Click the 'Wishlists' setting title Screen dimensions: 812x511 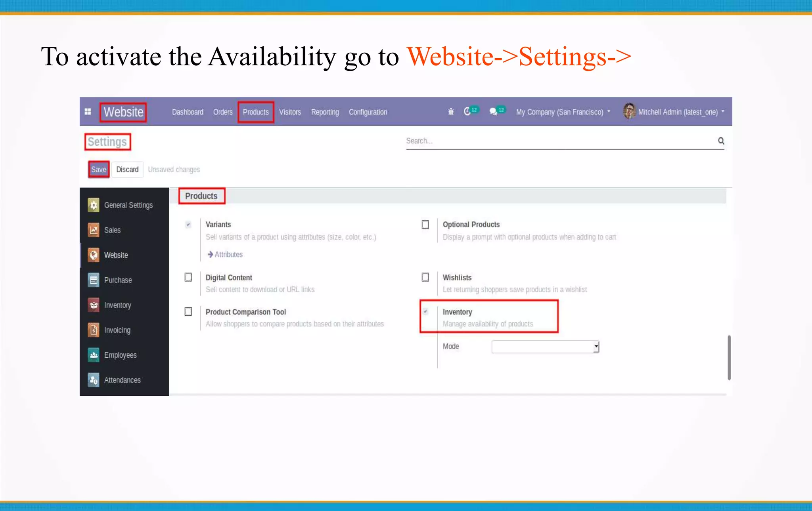click(x=457, y=277)
